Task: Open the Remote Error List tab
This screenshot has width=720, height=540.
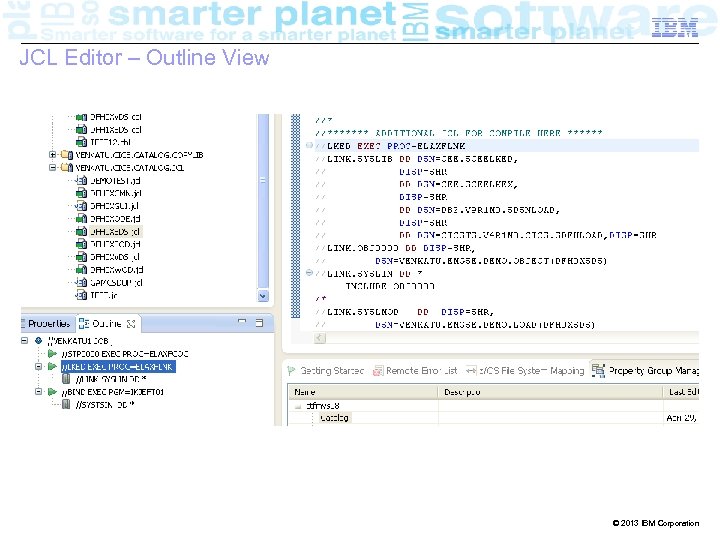Action: (416, 371)
